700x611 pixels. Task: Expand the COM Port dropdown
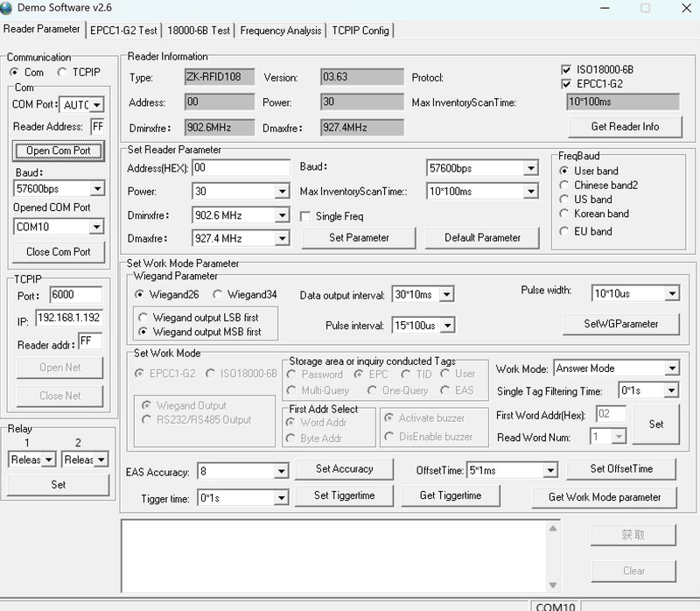[96, 105]
